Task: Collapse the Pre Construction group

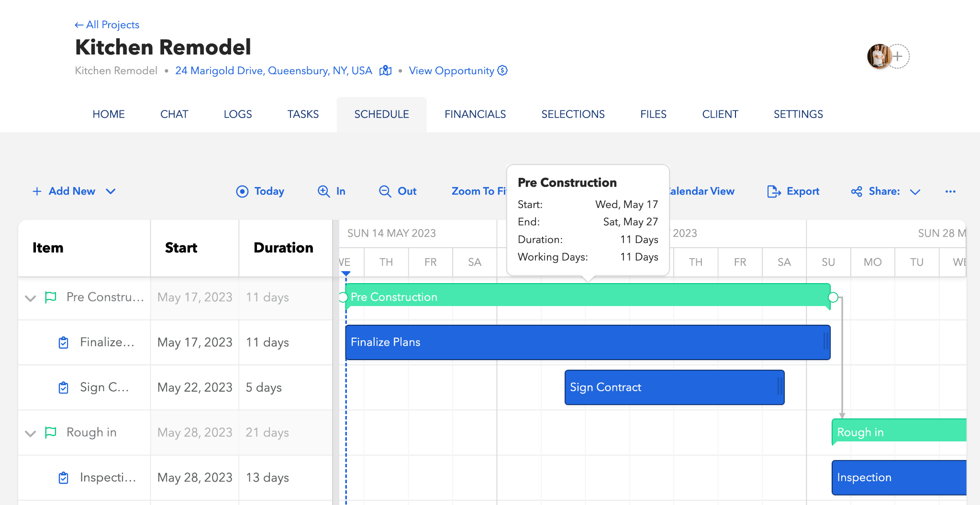Action: click(x=31, y=298)
